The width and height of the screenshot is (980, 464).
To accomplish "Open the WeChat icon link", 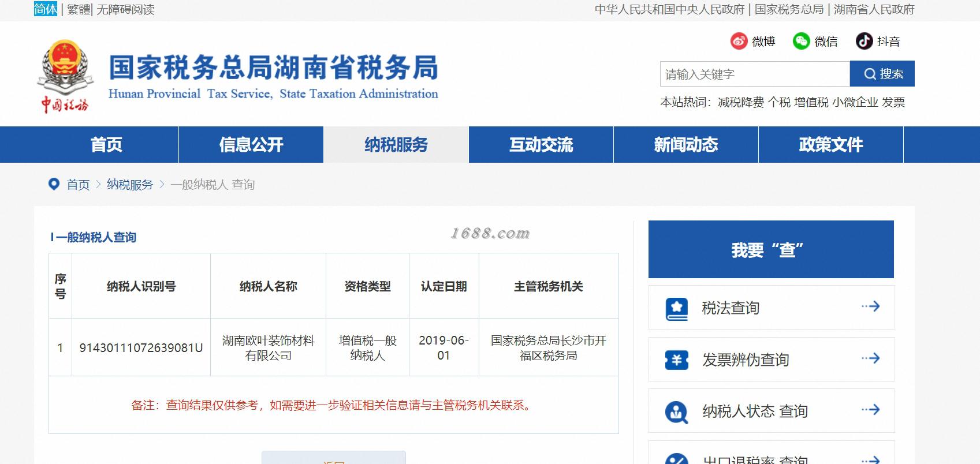I will (x=802, y=41).
